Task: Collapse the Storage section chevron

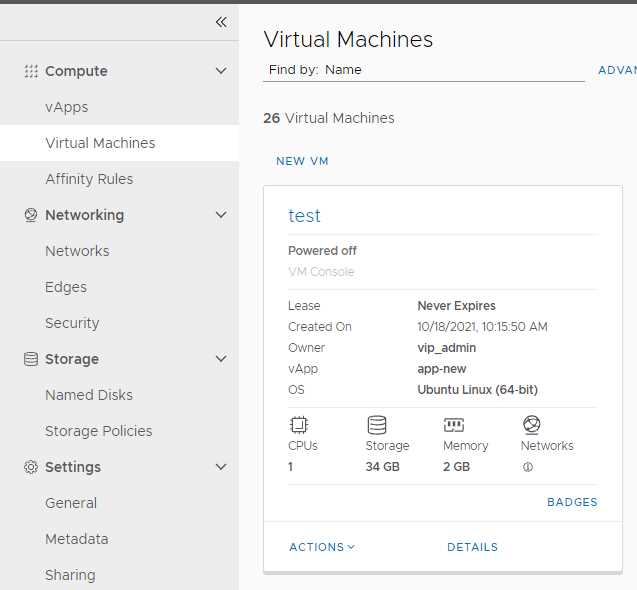Action: click(x=221, y=358)
